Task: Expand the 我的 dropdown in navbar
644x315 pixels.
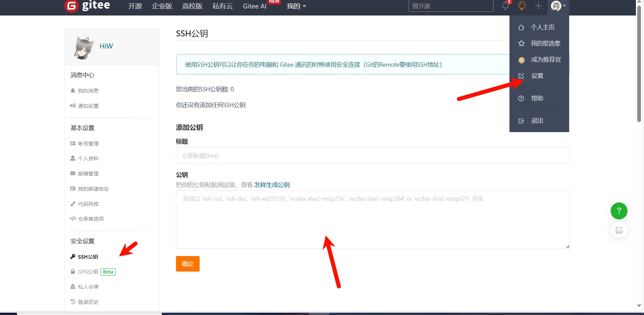Action: [296, 6]
